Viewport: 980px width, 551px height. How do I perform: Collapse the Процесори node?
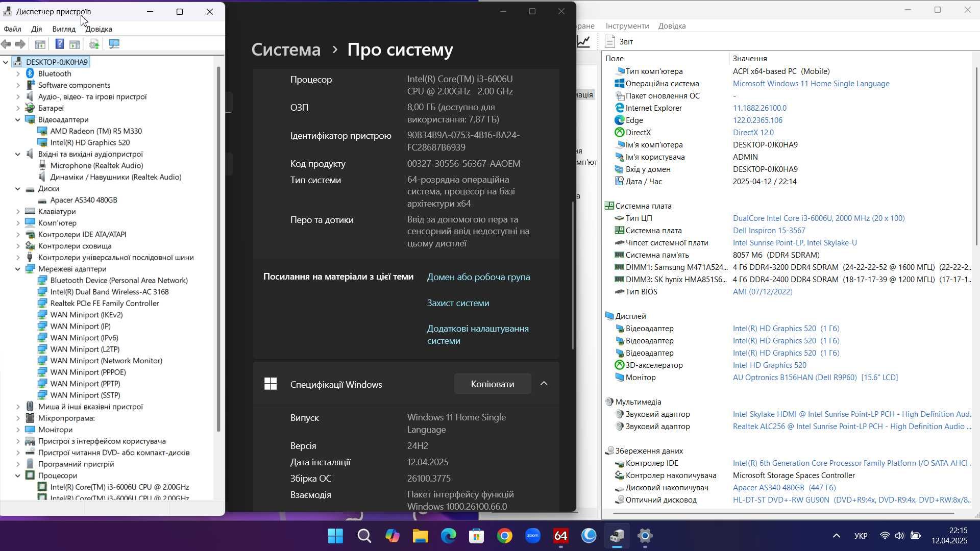[x=18, y=475]
